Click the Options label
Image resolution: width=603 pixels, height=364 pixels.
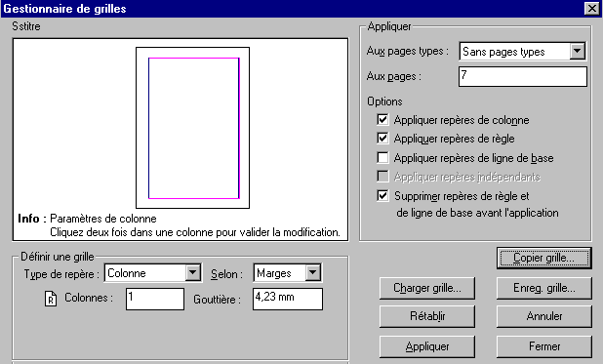click(384, 101)
